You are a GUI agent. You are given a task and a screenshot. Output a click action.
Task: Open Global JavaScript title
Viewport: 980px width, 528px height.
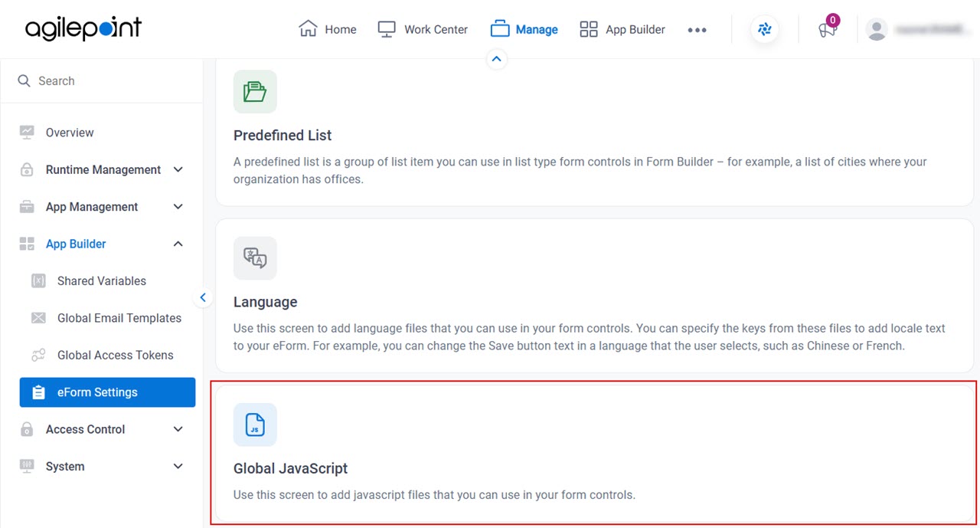click(290, 468)
